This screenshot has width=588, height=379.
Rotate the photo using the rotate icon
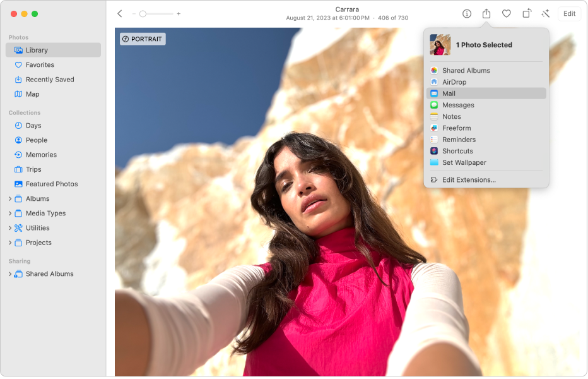527,13
